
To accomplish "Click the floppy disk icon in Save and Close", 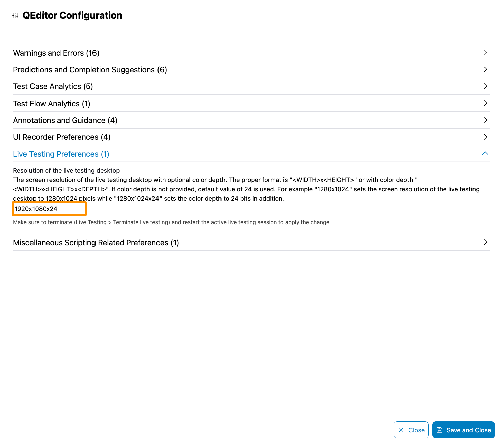I will click(x=440, y=430).
